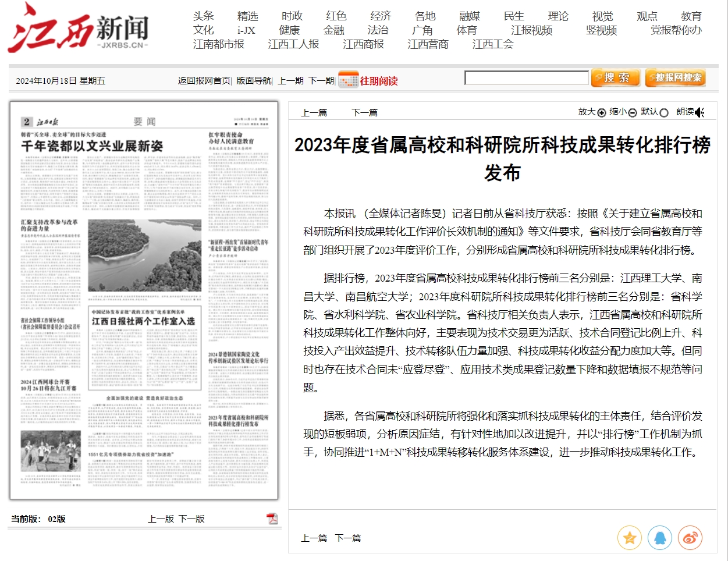Go to next article 下一篇 at top
Image resolution: width=728 pixels, height=561 pixels.
click(364, 113)
